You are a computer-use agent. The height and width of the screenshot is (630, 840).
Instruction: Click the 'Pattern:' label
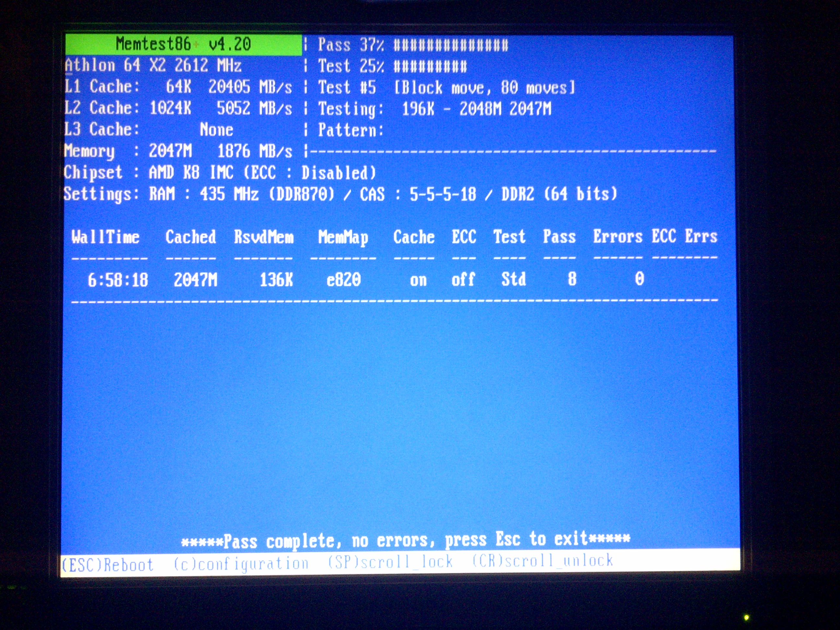pos(351,130)
